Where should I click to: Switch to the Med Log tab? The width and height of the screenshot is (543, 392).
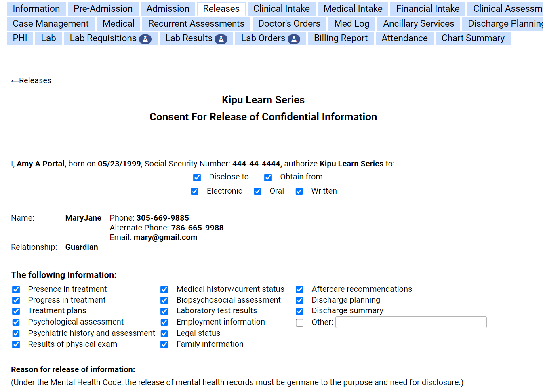(x=351, y=24)
